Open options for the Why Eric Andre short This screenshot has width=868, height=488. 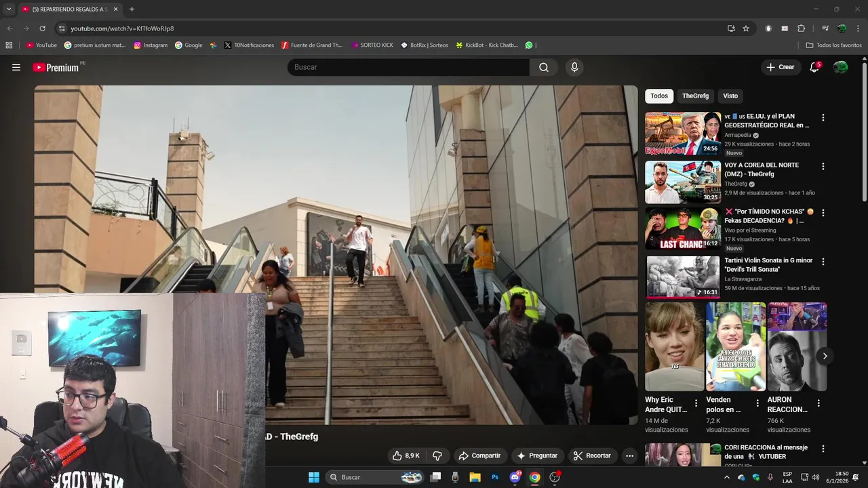[696, 403]
